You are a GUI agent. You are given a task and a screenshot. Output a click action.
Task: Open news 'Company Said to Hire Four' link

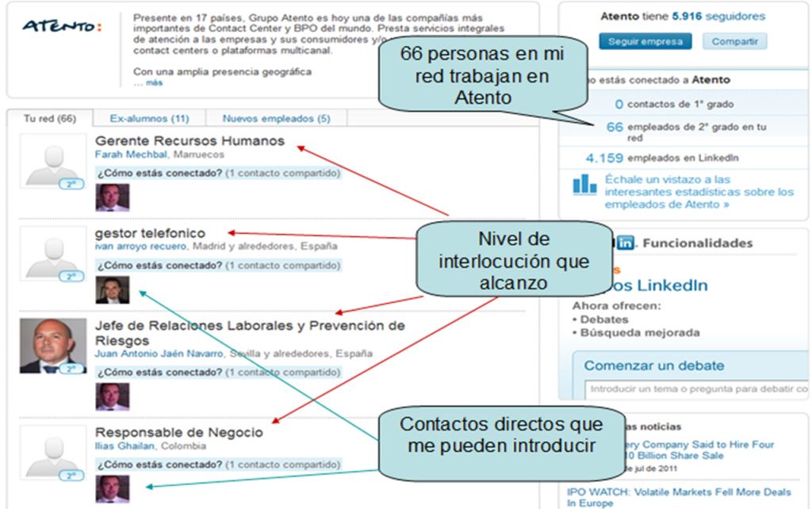click(x=699, y=450)
